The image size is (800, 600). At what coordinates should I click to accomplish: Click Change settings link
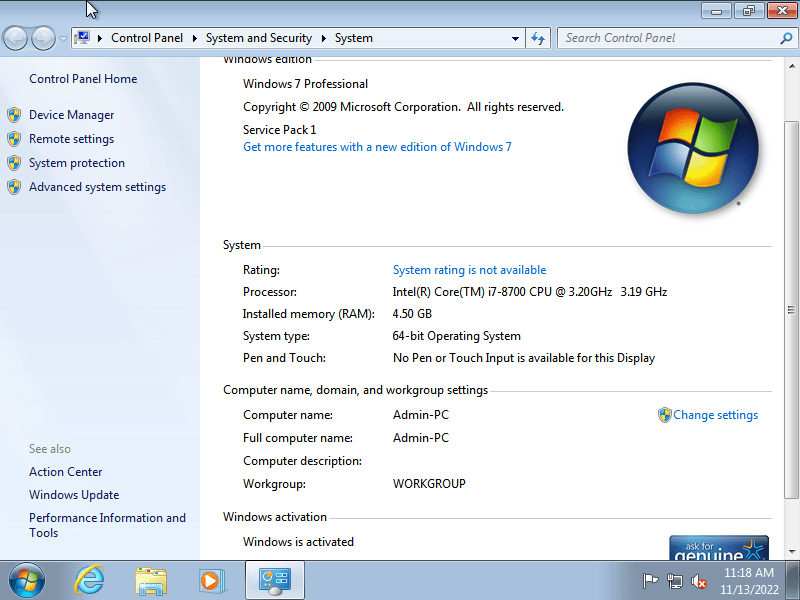(x=715, y=415)
